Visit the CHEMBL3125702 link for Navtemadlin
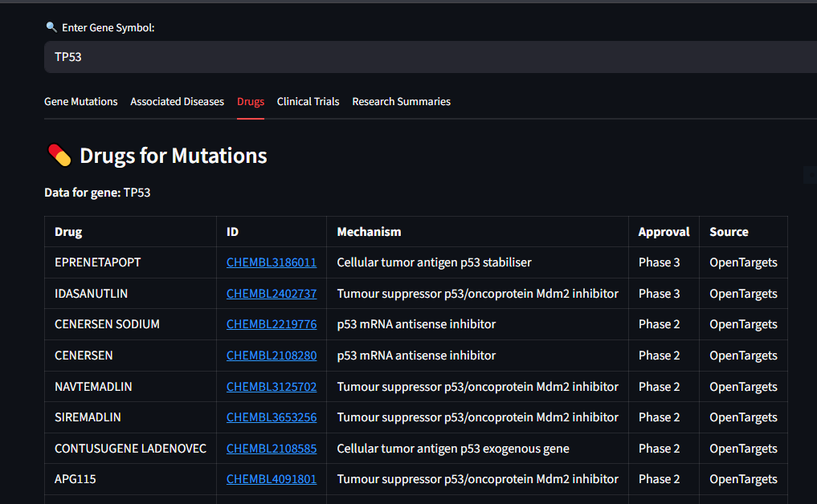817x504 pixels. click(x=272, y=387)
